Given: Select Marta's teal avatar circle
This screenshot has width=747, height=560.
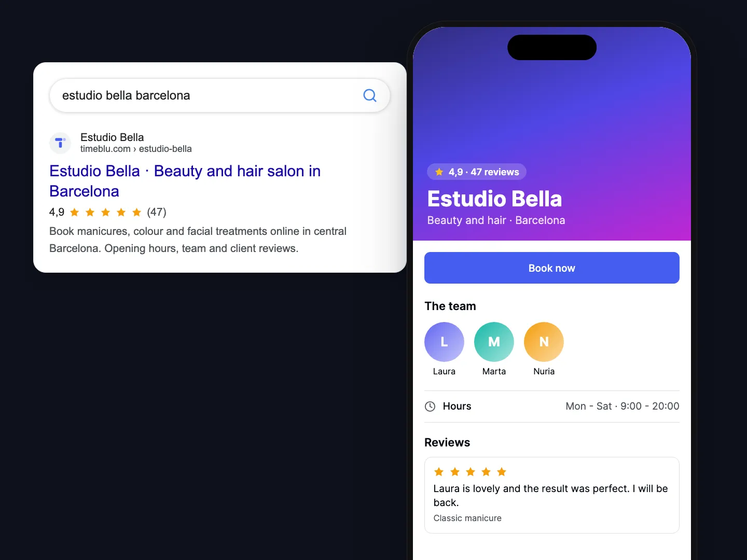Looking at the screenshot, I should click(x=494, y=342).
